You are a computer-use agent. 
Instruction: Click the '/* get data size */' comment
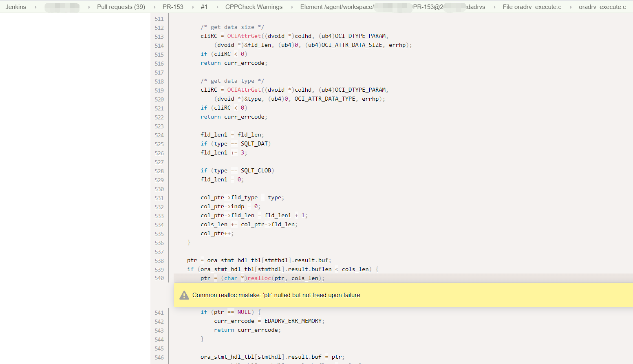tap(232, 27)
